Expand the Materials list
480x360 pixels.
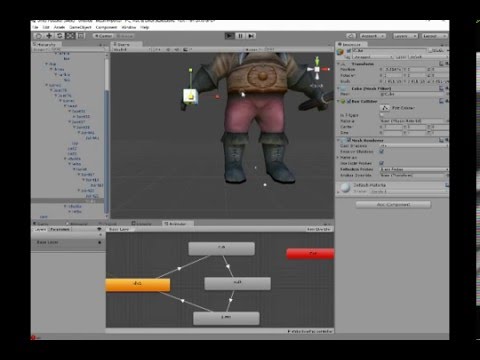(x=338, y=157)
